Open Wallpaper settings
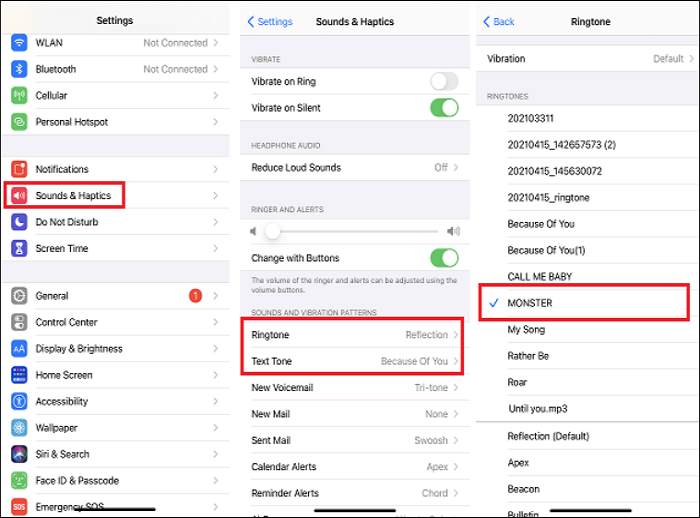Screen dimensions: 700x518 coord(116,427)
